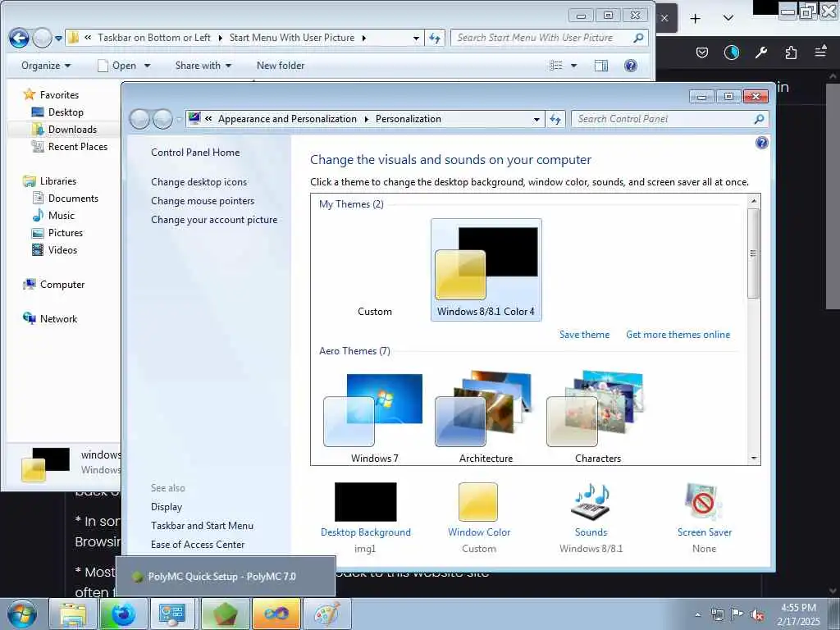
Task: Click the theme list scrollbar thumb
Action: point(753,253)
